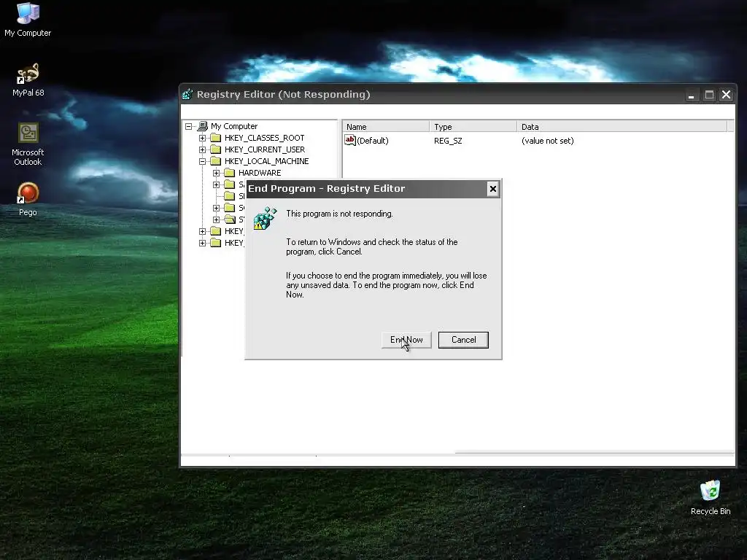Image resolution: width=747 pixels, height=560 pixels.
Task: Collapse the My Computer tree root
Action: click(x=189, y=126)
